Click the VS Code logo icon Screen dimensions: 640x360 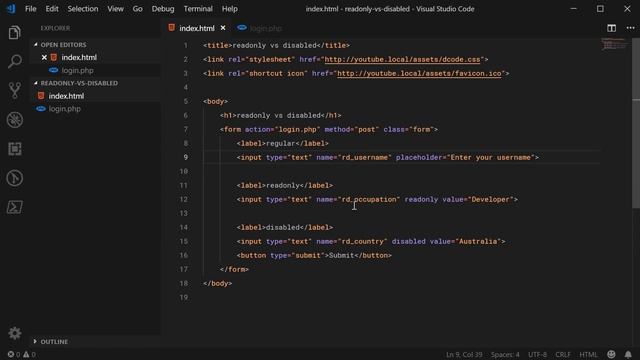[11, 9]
